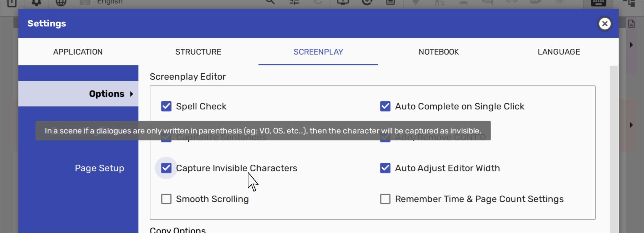Click the Screenplay Editor heading
This screenshot has height=233, width=644.
187,77
